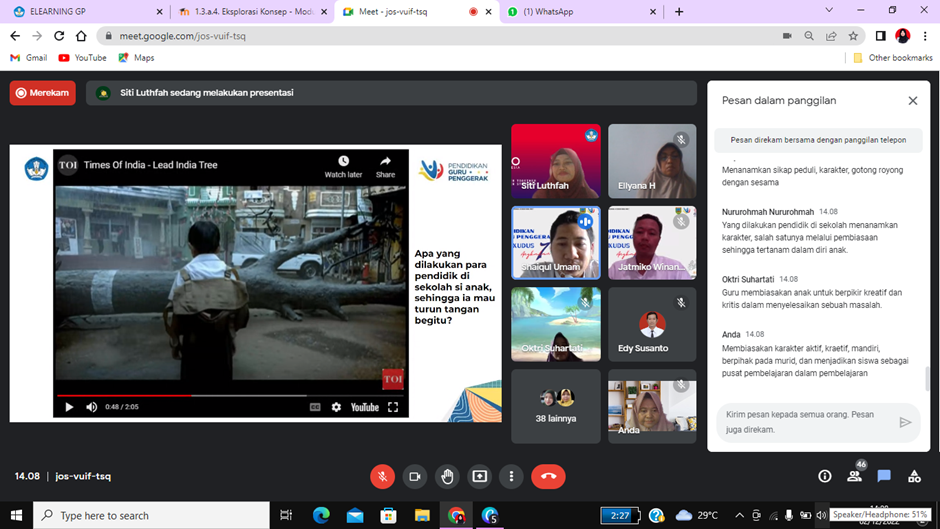This screenshot has width=940, height=529.
Task: Reload the Meet page
Action: coord(59,36)
